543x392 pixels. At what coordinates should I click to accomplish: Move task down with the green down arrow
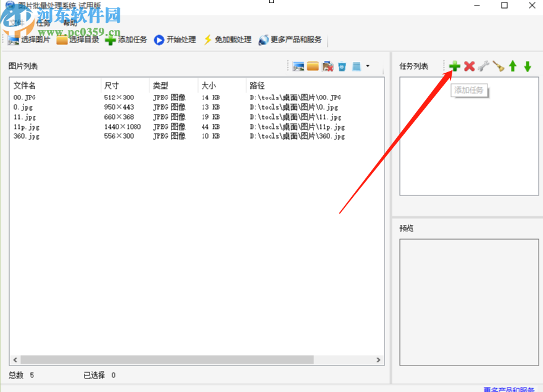(x=528, y=66)
